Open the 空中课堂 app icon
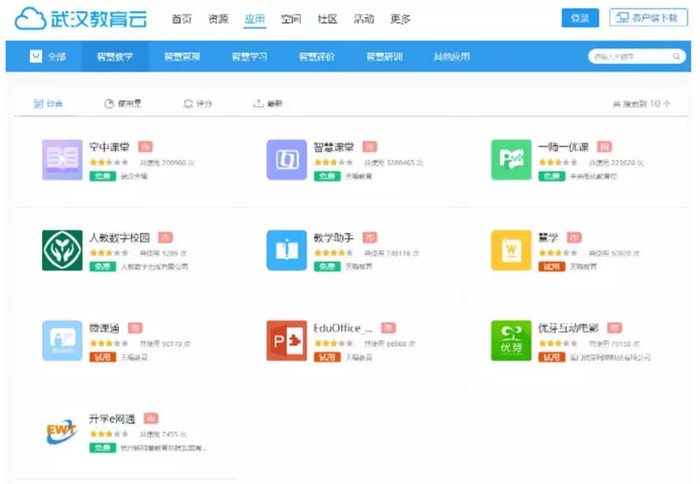The width and height of the screenshot is (700, 484). pos(62,160)
